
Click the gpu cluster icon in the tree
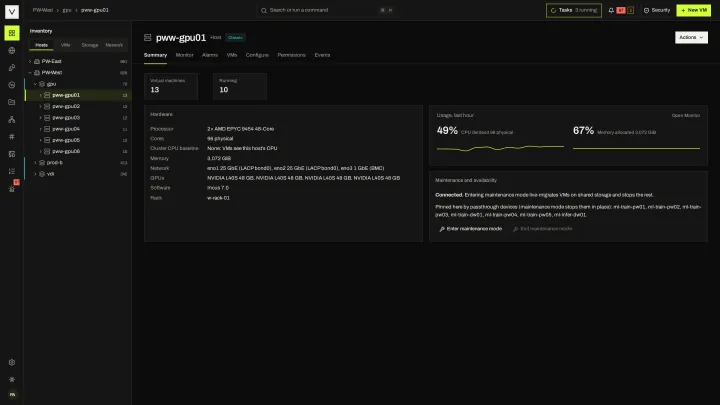click(42, 84)
